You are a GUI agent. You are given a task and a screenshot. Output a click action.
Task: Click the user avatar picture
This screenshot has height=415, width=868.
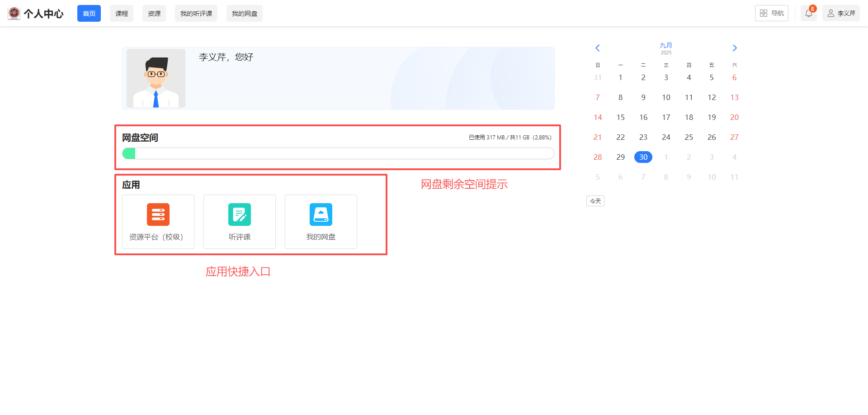[x=156, y=78]
